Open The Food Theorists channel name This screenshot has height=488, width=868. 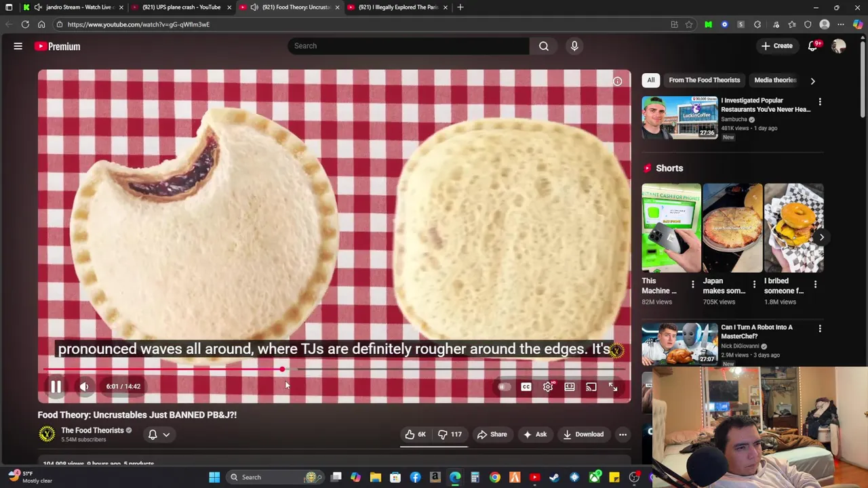click(92, 430)
